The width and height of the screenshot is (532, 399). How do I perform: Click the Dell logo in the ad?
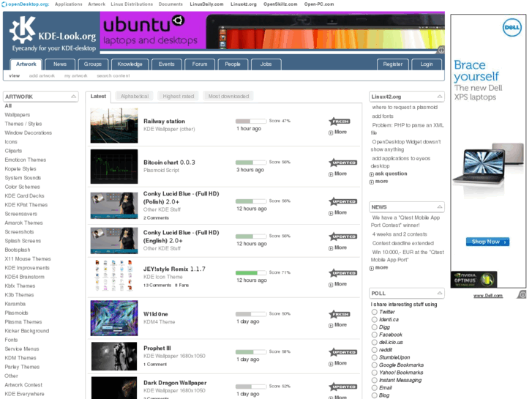tap(512, 27)
